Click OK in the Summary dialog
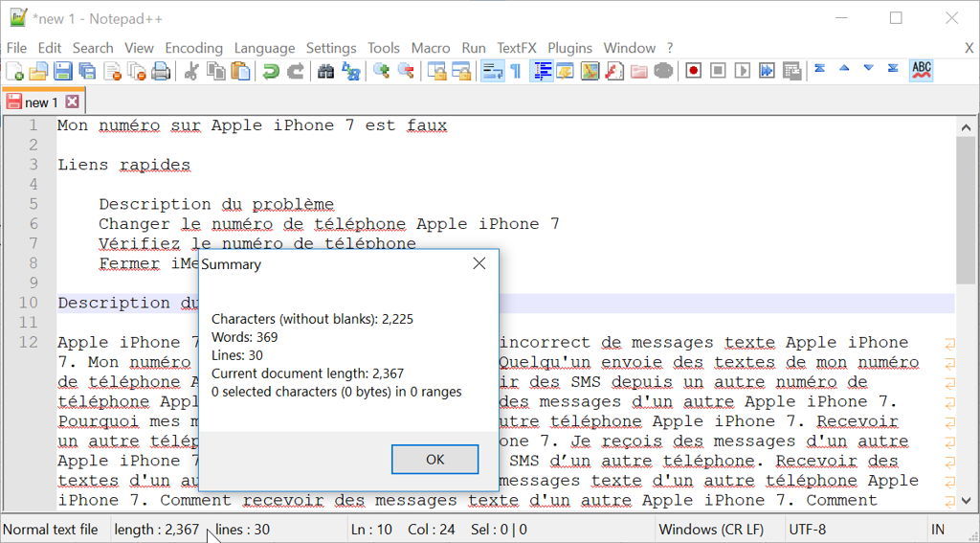The image size is (980, 543). click(x=435, y=459)
